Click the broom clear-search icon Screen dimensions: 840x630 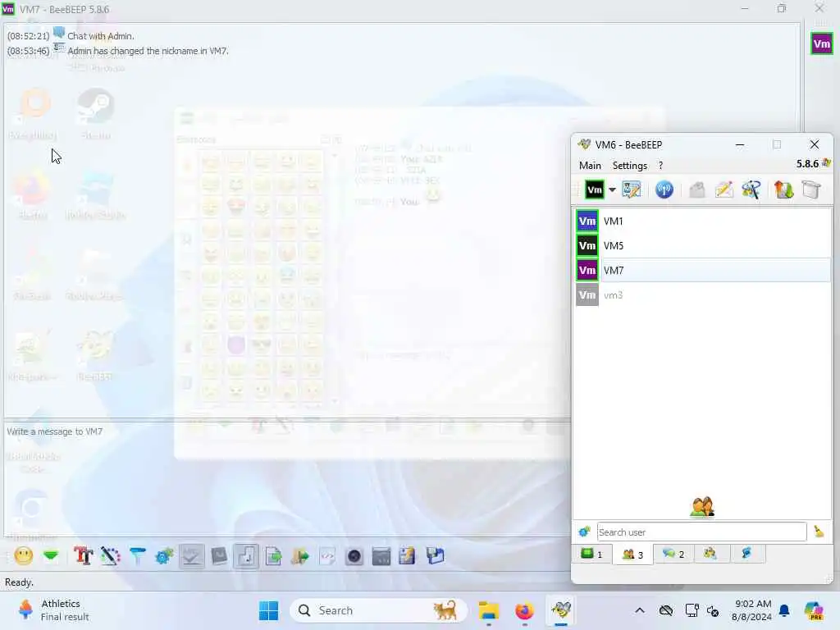click(x=819, y=532)
